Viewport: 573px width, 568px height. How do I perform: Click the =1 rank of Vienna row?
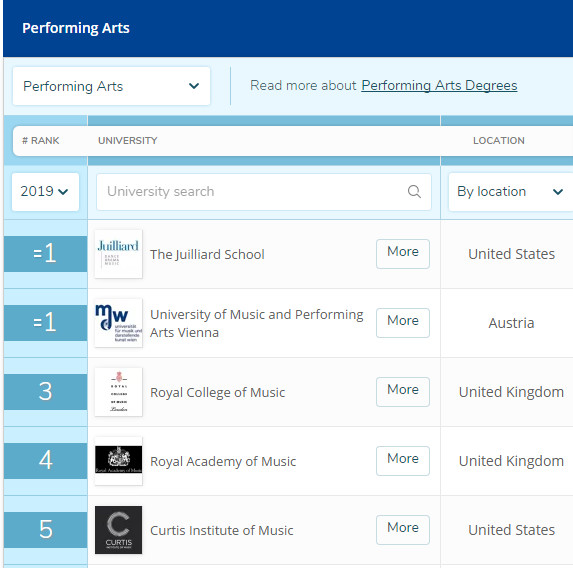coord(45,323)
